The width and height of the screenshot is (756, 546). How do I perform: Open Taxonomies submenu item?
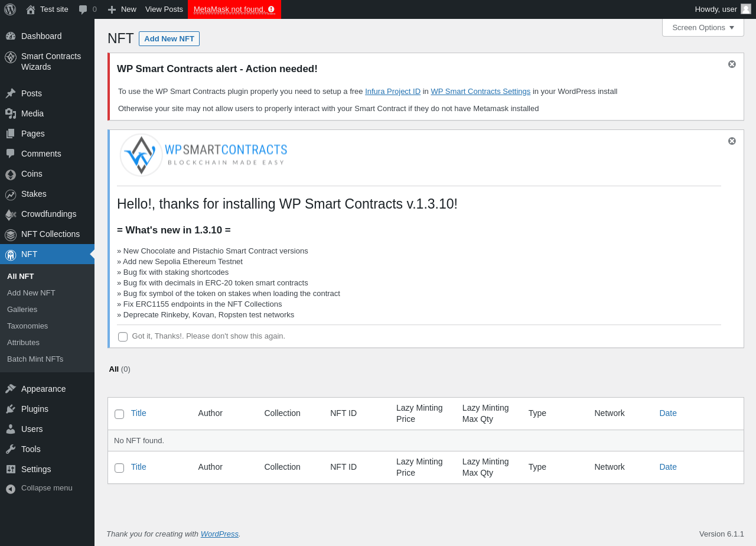coord(27,326)
